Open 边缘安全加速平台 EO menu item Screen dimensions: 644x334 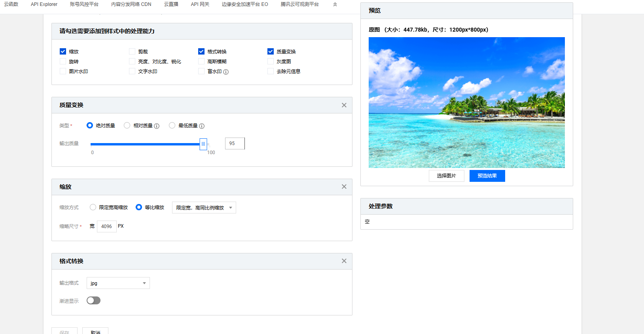pyautogui.click(x=245, y=4)
